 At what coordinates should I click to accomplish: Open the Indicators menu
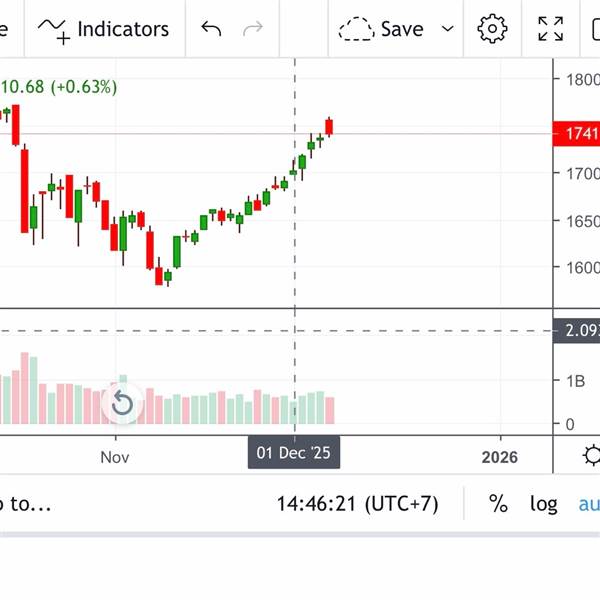(x=104, y=29)
